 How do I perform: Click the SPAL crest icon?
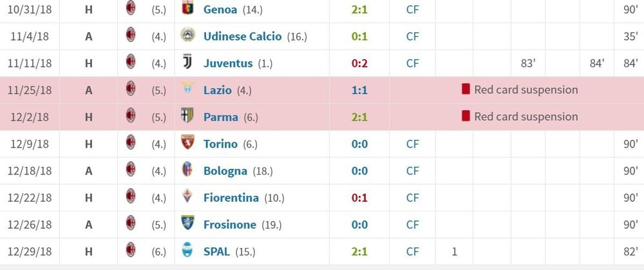187,250
